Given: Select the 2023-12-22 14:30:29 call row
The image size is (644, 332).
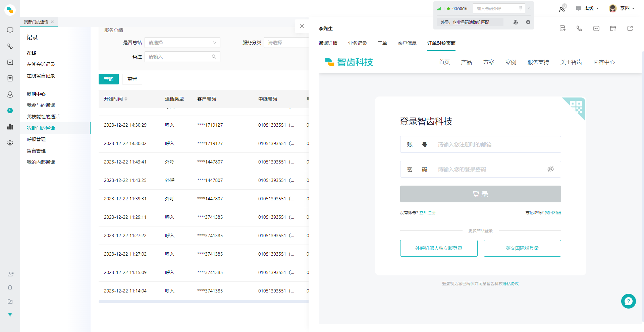Looking at the screenshot, I should point(204,125).
